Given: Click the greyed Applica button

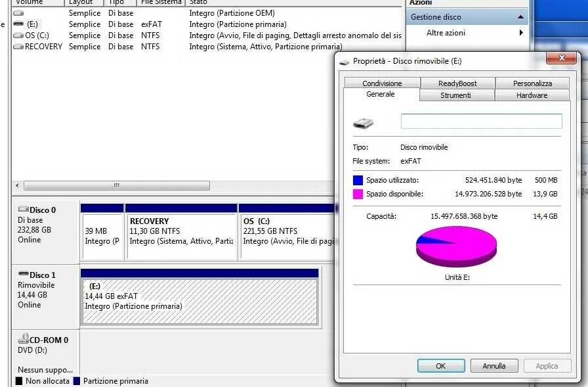Looking at the screenshot, I should [x=547, y=365].
